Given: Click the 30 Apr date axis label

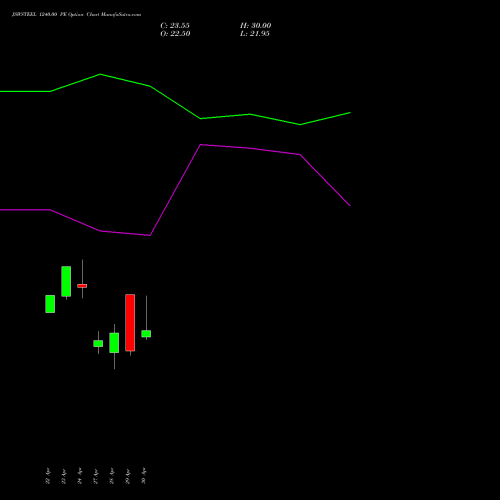Looking at the screenshot, I should 144,476.
